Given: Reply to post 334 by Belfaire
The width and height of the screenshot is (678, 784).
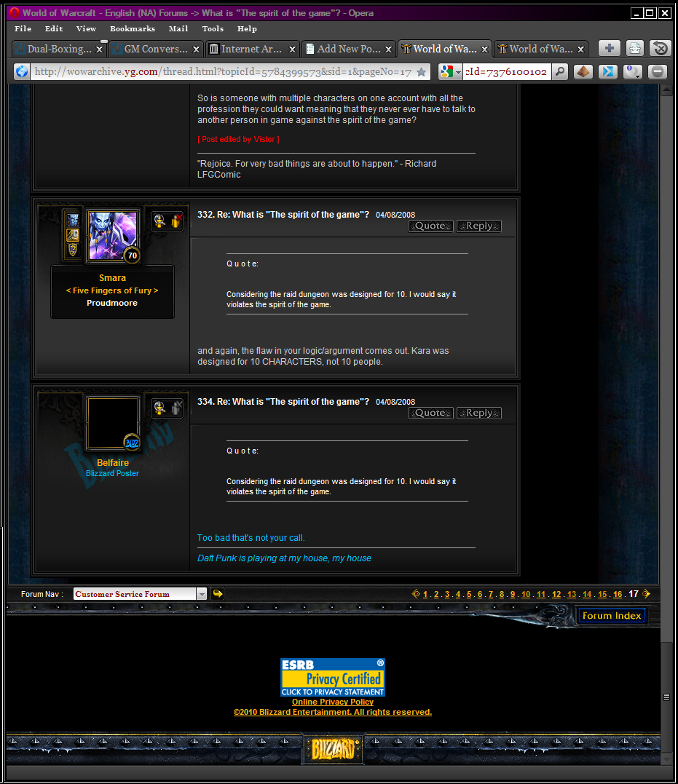Looking at the screenshot, I should point(479,413).
